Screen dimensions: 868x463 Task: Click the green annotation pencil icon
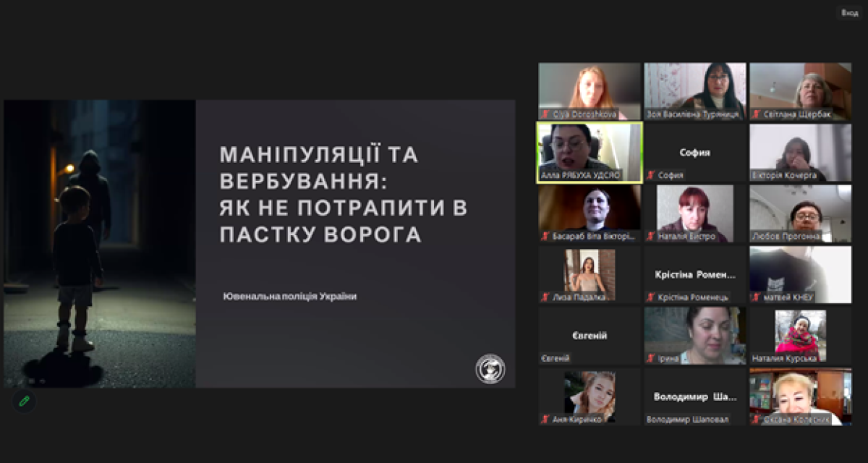click(x=24, y=401)
